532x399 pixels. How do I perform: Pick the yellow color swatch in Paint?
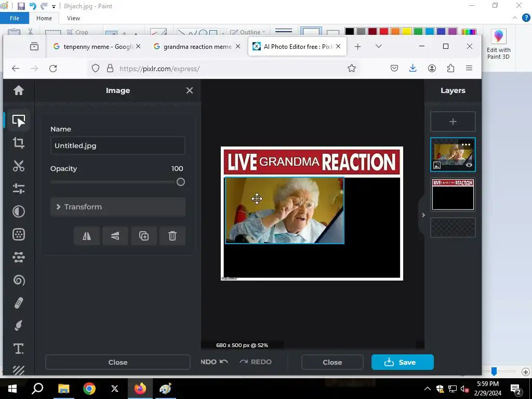[x=406, y=32]
